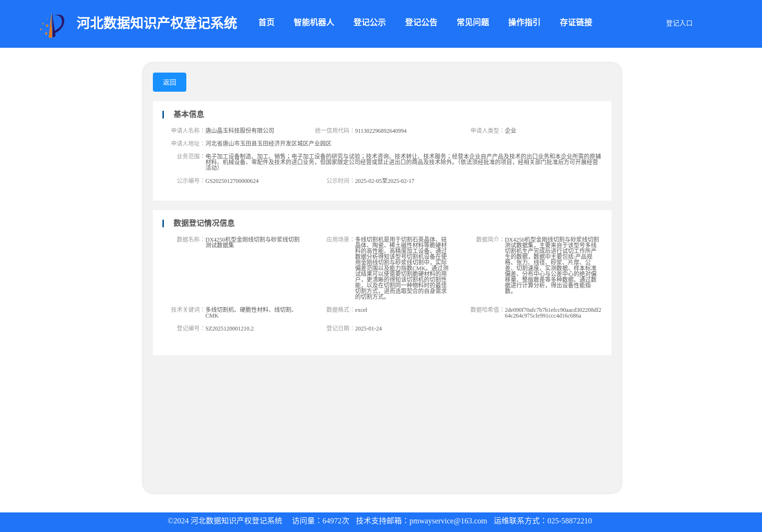The width and height of the screenshot is (762, 532).
Task: Open 常见问题 menu item
Action: pyautogui.click(x=472, y=22)
